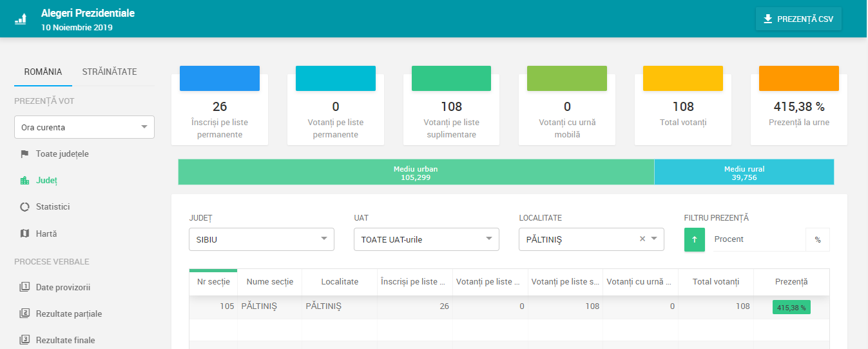Toggle the green arrow presence filter direction
The image size is (868, 349).
[694, 239]
